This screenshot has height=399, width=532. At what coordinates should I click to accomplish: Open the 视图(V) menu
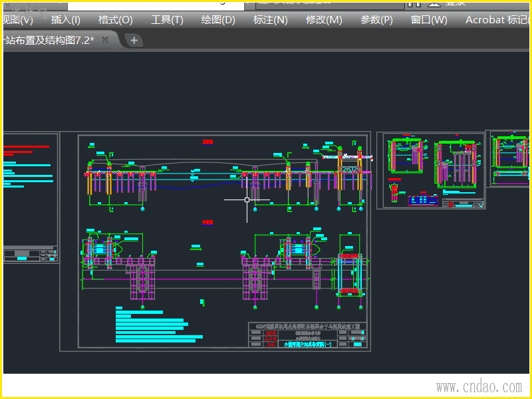pos(17,20)
